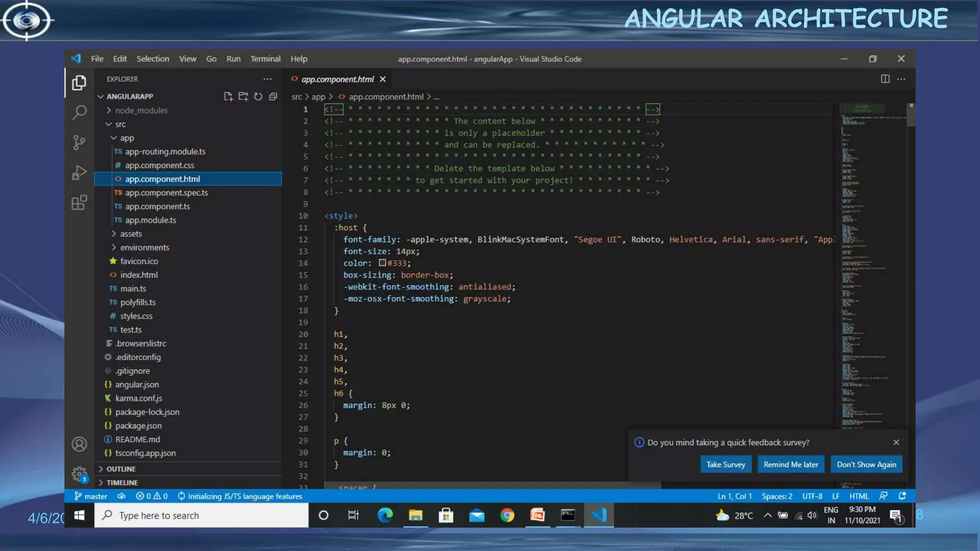Viewport: 980px width, 551px height.
Task: Collapse all folders in Explorer
Action: (273, 97)
